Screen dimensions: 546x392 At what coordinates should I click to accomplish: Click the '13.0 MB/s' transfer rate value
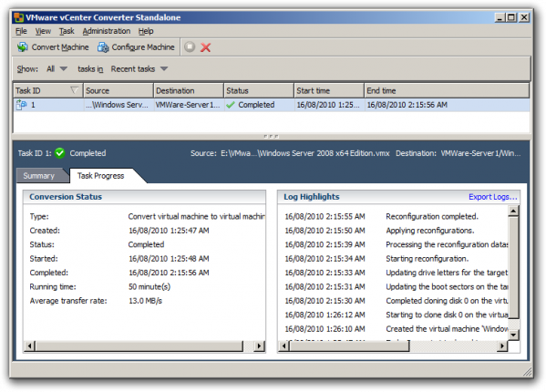145,301
